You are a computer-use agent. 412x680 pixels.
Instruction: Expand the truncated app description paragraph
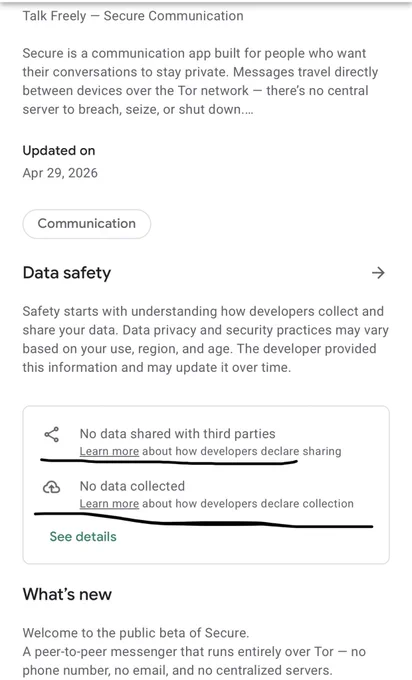200,81
